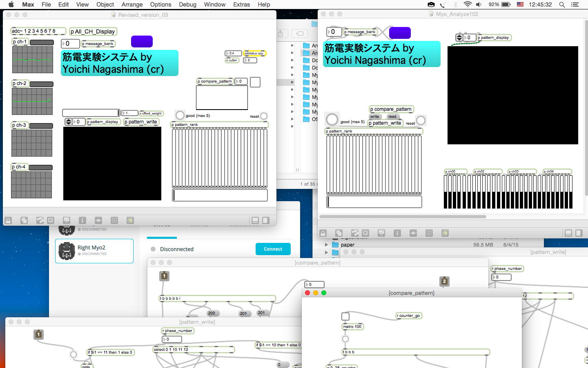Toggle the right sidebar icon in Revised_version_03

(x=266, y=220)
